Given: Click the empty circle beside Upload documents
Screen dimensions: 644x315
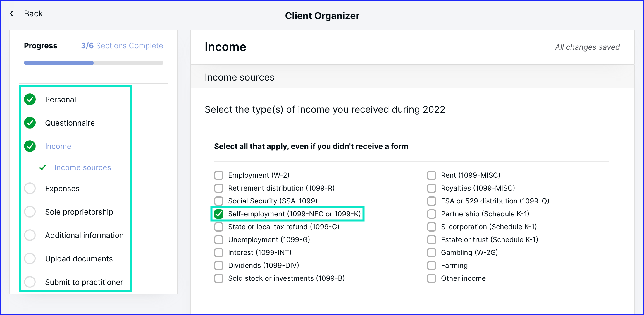Looking at the screenshot, I should [30, 258].
